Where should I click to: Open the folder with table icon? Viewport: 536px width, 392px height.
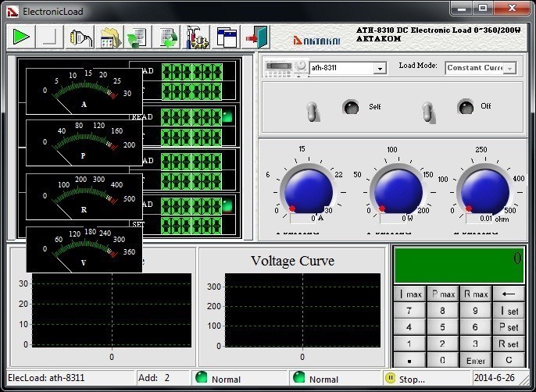[x=109, y=37]
